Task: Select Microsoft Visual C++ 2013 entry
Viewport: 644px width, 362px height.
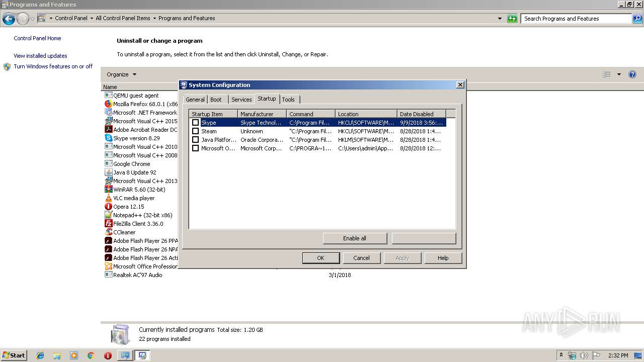Action: tap(145, 181)
